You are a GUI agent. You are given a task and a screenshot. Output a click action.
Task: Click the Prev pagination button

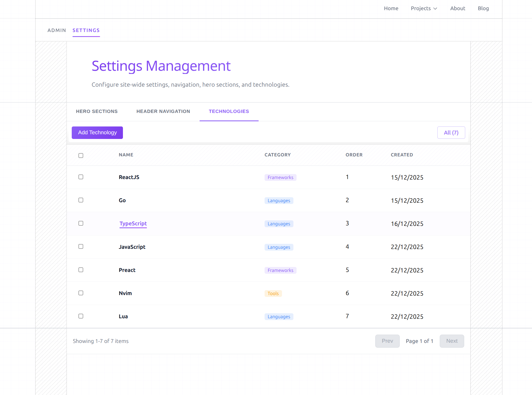tap(387, 341)
